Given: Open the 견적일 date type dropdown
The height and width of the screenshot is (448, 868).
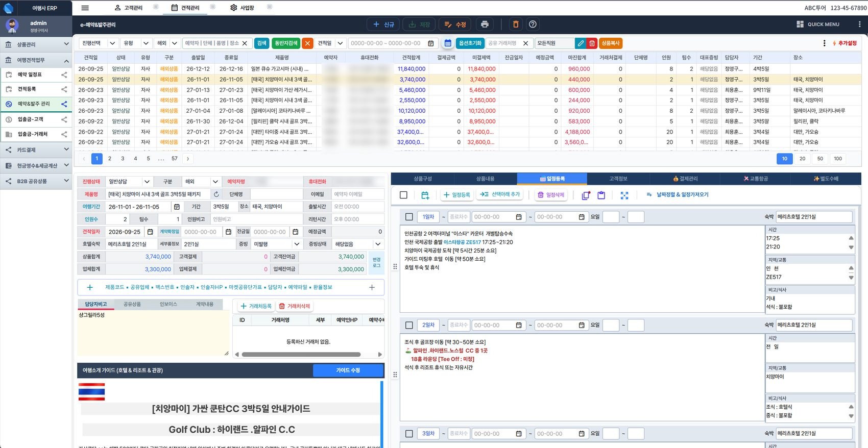Looking at the screenshot, I should tap(331, 43).
